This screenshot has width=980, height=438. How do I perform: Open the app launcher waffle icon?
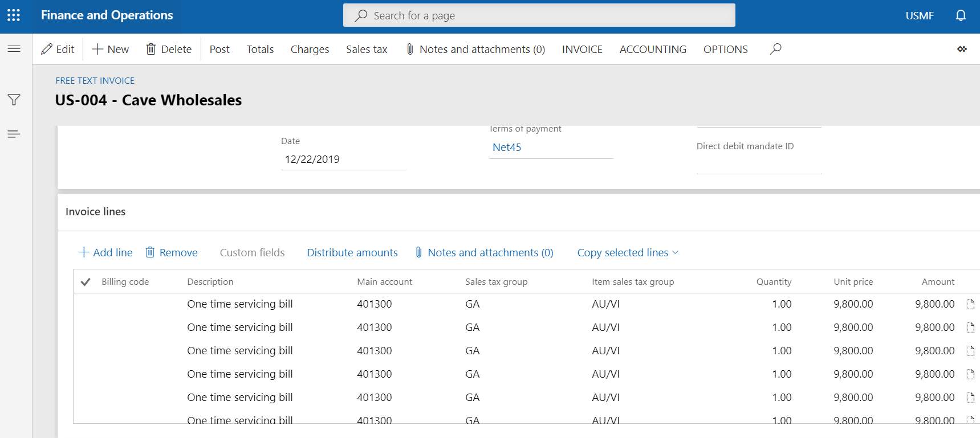(x=14, y=15)
